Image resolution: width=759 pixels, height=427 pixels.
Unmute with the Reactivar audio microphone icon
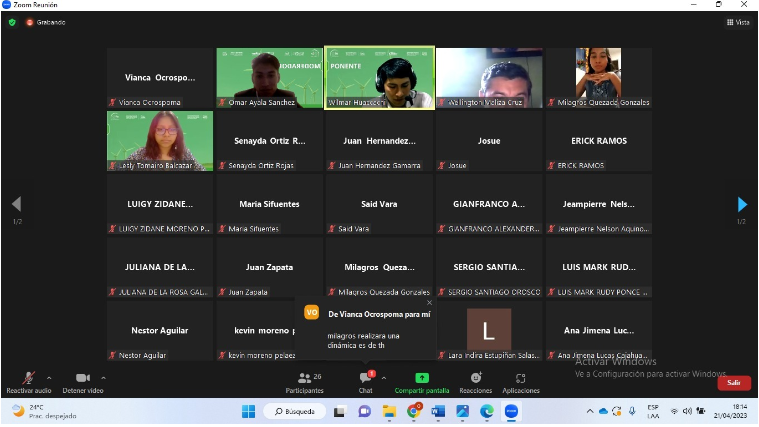pyautogui.click(x=27, y=378)
